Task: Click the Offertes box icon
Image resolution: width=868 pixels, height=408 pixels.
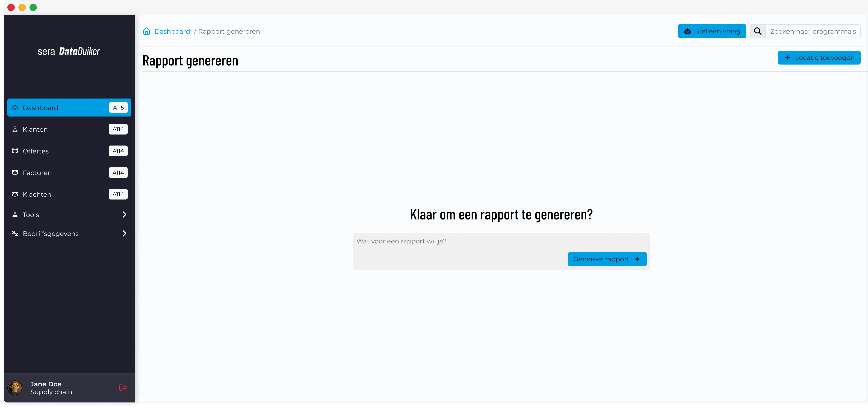Action: [15, 151]
